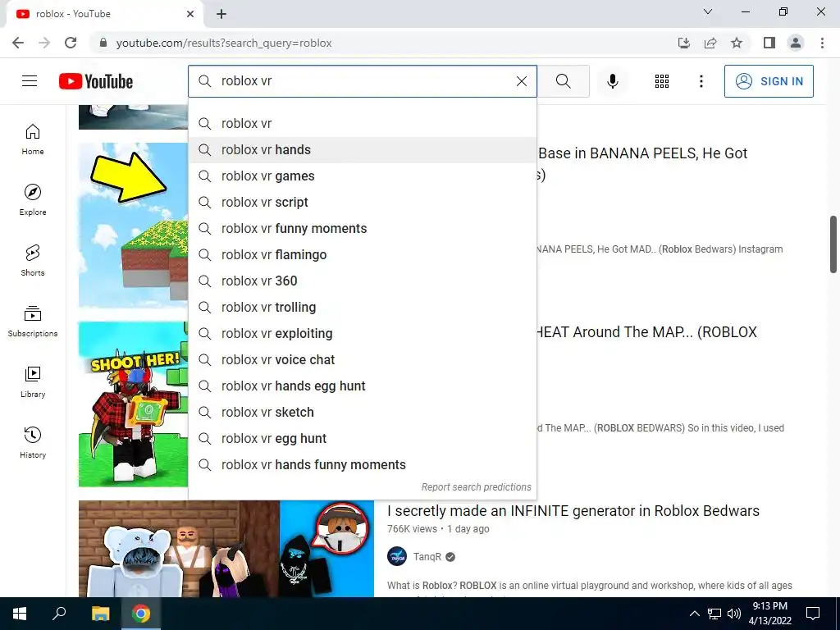Bookmark this tab with the star
840x630 pixels.
pos(737,43)
